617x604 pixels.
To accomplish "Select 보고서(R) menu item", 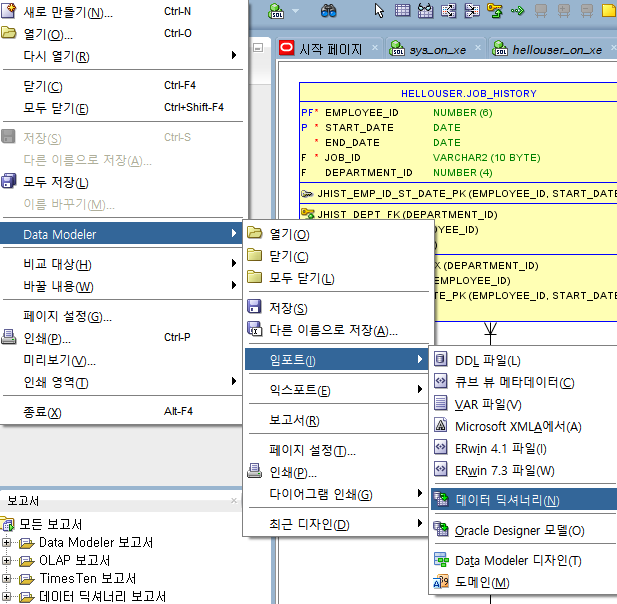I will (x=337, y=419).
